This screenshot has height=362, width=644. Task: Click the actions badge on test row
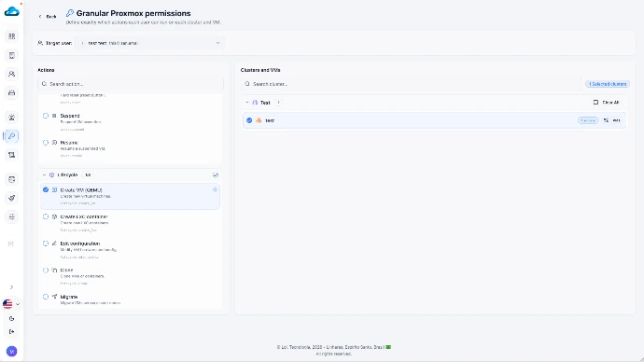(588, 120)
